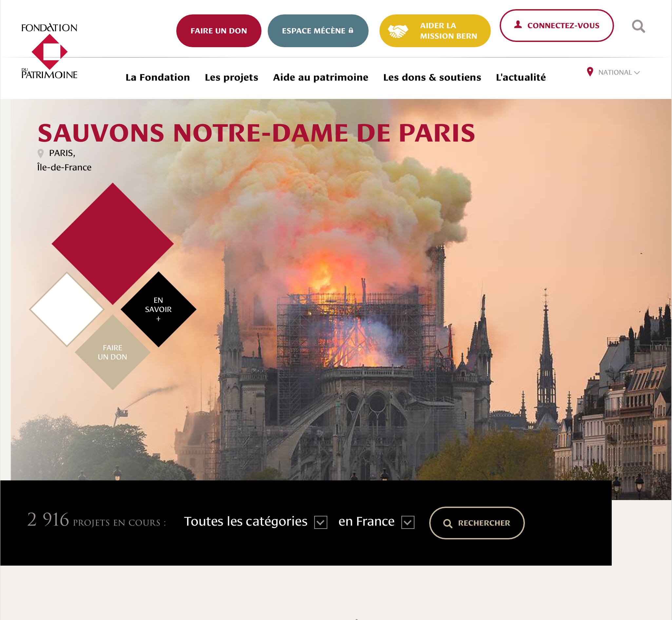Open La Fondation menu
The height and width of the screenshot is (620, 672).
(x=158, y=77)
